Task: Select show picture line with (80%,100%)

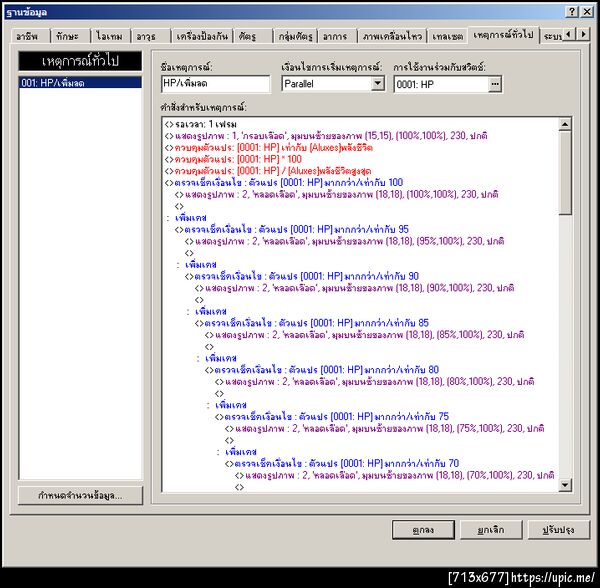Action: [x=374, y=381]
